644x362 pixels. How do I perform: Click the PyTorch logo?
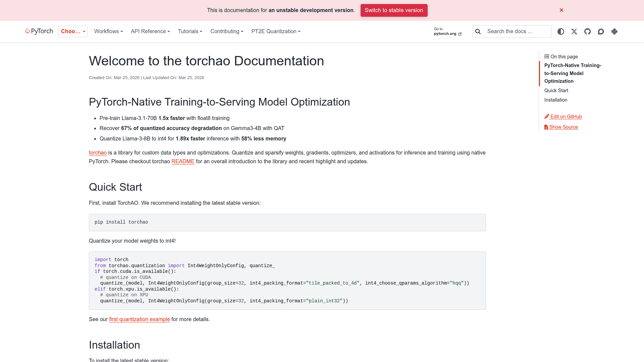(39, 31)
